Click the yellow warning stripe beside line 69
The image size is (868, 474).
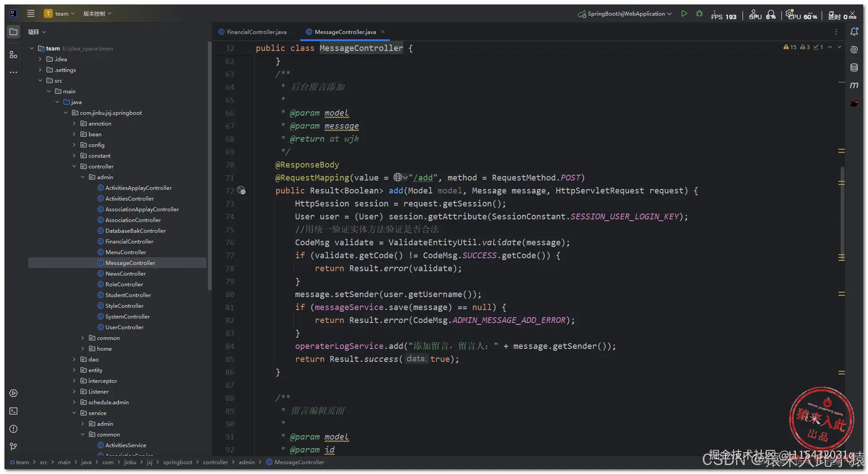pyautogui.click(x=841, y=151)
